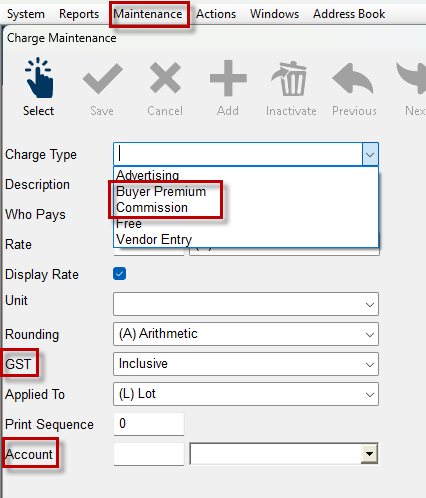Click the Select hand icon
The width and height of the screenshot is (426, 498).
point(38,78)
